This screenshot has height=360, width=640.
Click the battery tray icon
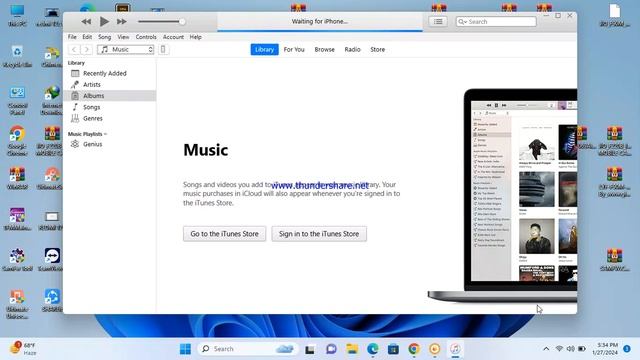click(x=582, y=349)
